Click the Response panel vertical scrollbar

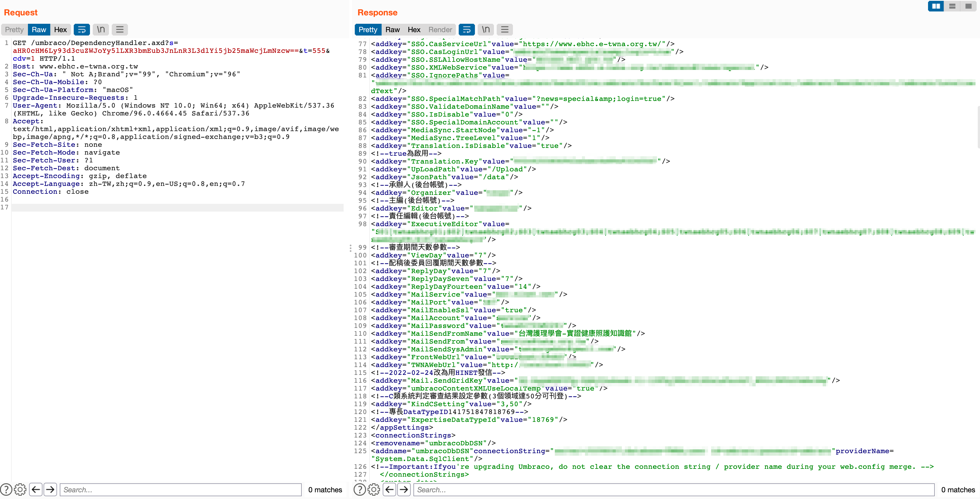click(x=978, y=127)
